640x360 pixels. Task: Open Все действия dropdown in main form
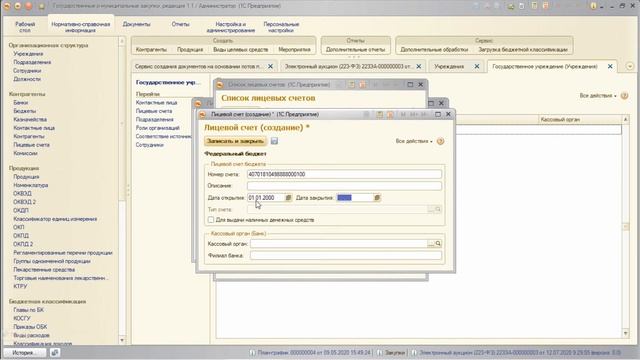tap(598, 96)
